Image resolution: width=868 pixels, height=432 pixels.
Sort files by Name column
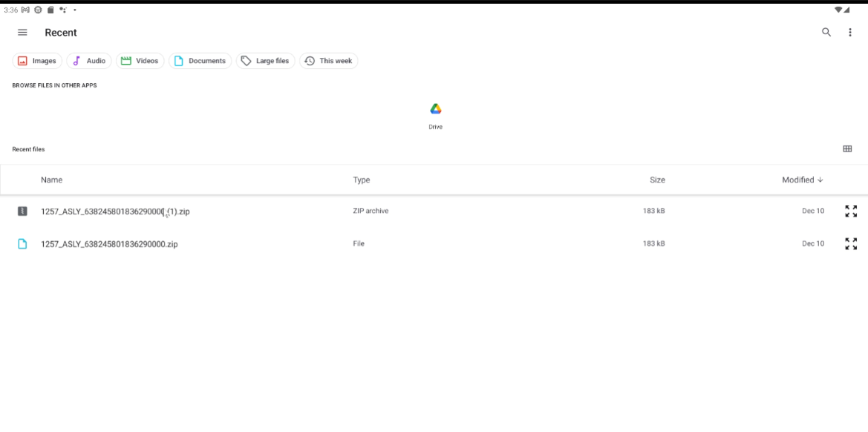tap(51, 180)
